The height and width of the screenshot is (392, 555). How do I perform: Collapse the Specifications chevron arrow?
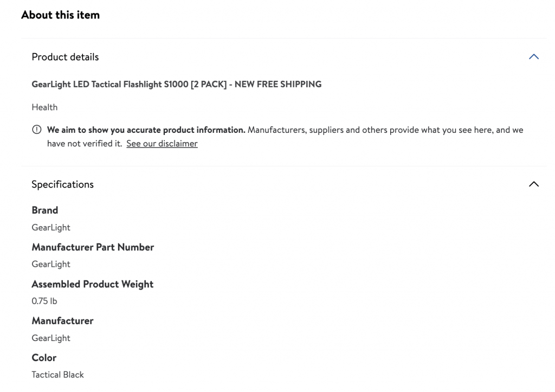pos(533,184)
